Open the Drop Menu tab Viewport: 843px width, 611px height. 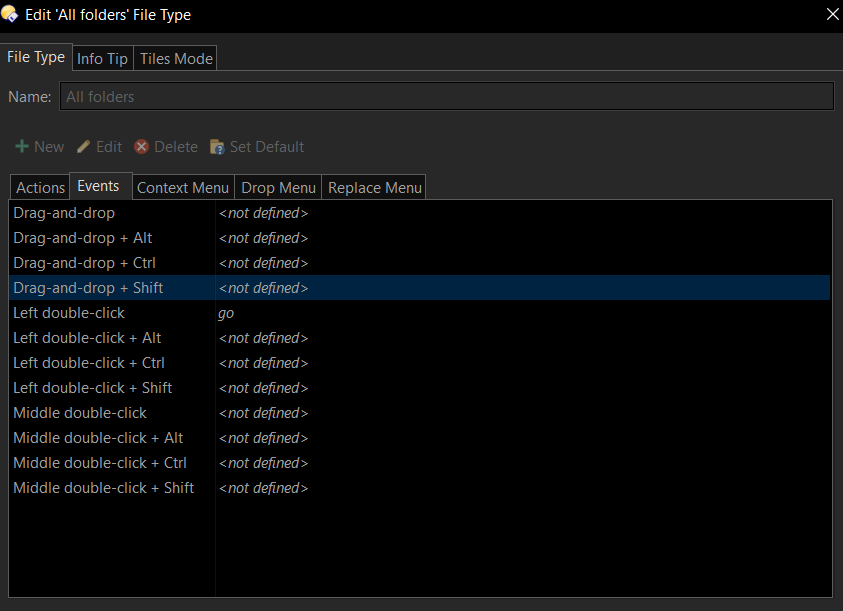278,188
